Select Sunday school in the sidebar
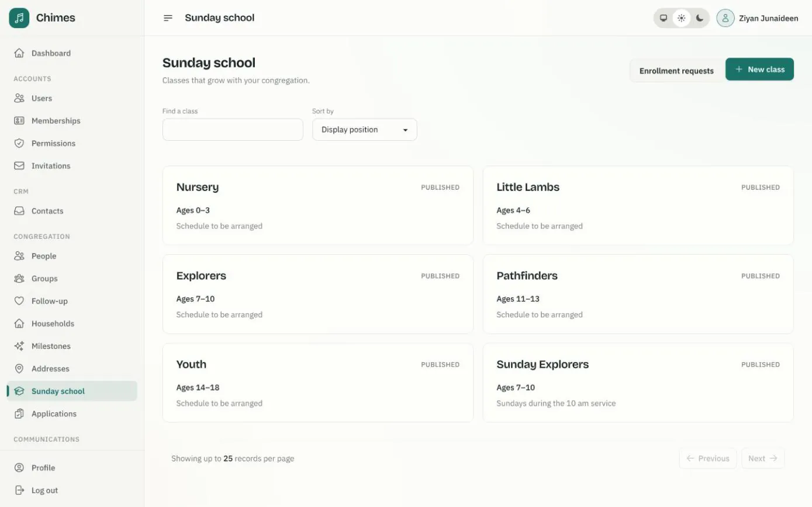Viewport: 812px width, 507px height. pos(72,391)
